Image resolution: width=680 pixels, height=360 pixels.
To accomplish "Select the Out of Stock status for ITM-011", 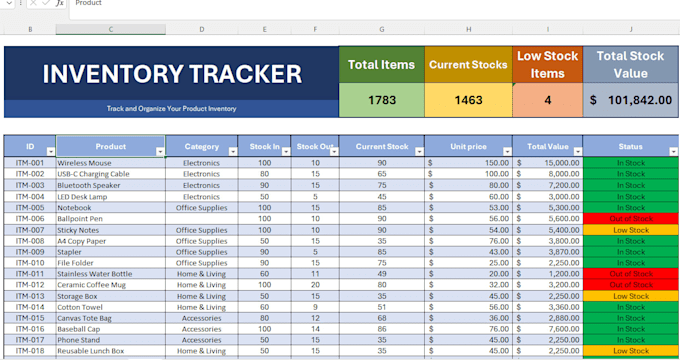I will click(x=631, y=274).
